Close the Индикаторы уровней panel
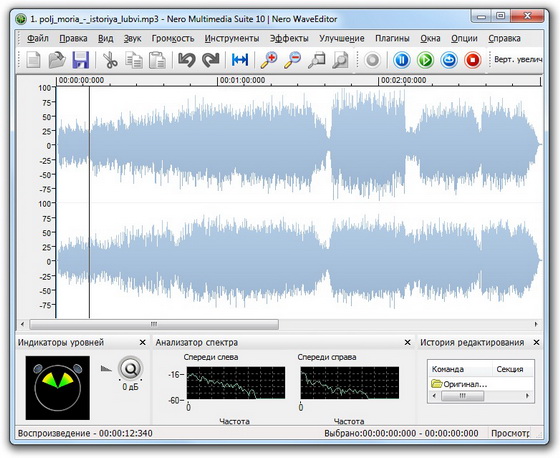This screenshot has width=560, height=458. tap(142, 342)
